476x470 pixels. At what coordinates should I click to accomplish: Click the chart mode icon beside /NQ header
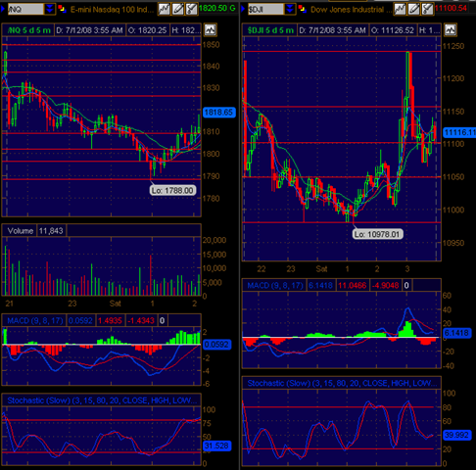click(x=211, y=30)
